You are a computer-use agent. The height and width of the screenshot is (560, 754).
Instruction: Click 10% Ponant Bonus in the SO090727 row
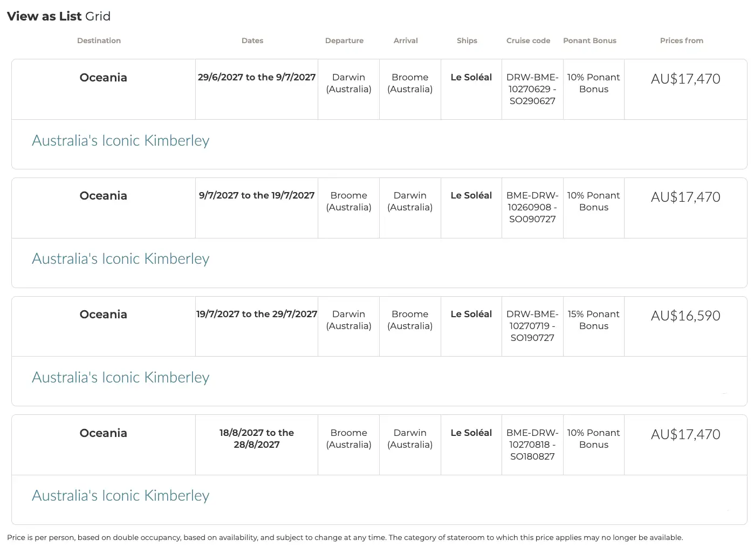pos(594,201)
